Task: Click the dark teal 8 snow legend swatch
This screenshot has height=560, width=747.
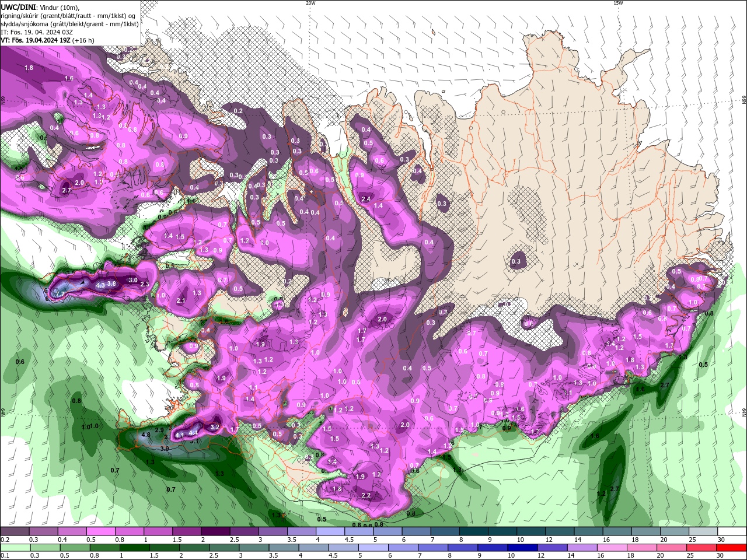Action: (x=474, y=531)
